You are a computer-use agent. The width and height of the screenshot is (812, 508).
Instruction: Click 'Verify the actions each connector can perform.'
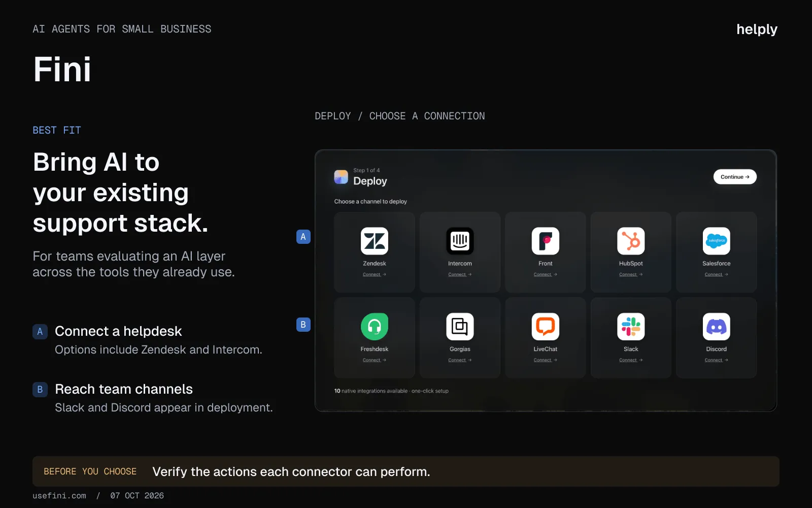291,472
